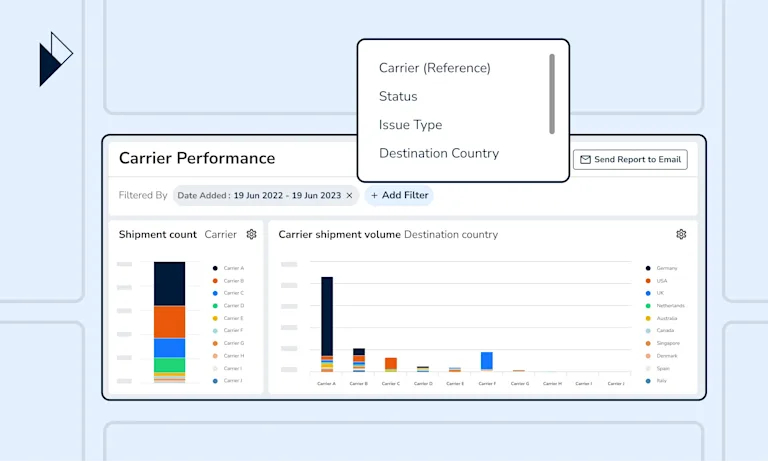Click the navy segment of Shipment count bar

[x=169, y=284]
